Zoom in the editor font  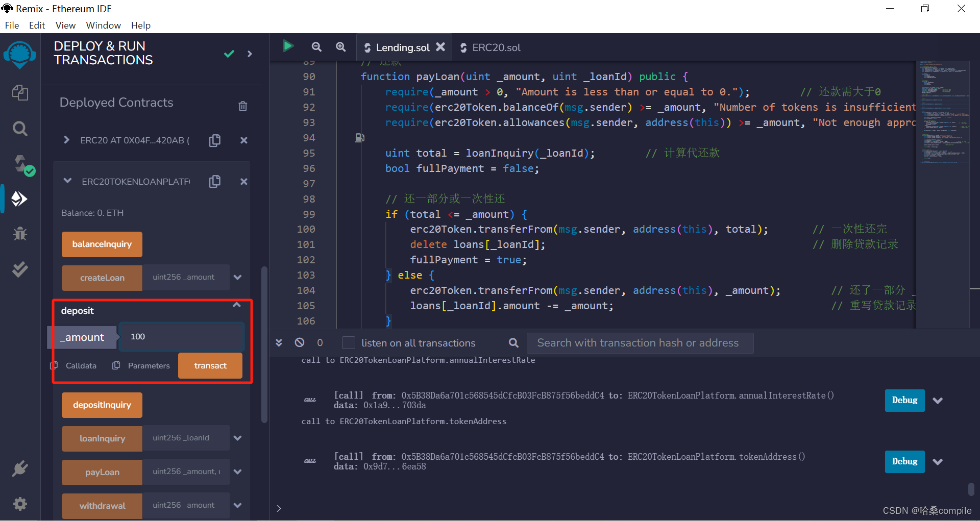click(340, 47)
